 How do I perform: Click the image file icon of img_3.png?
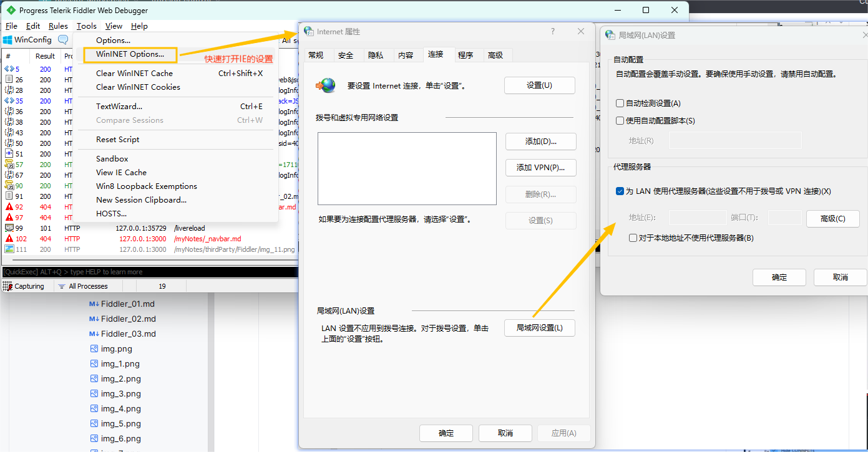click(94, 393)
